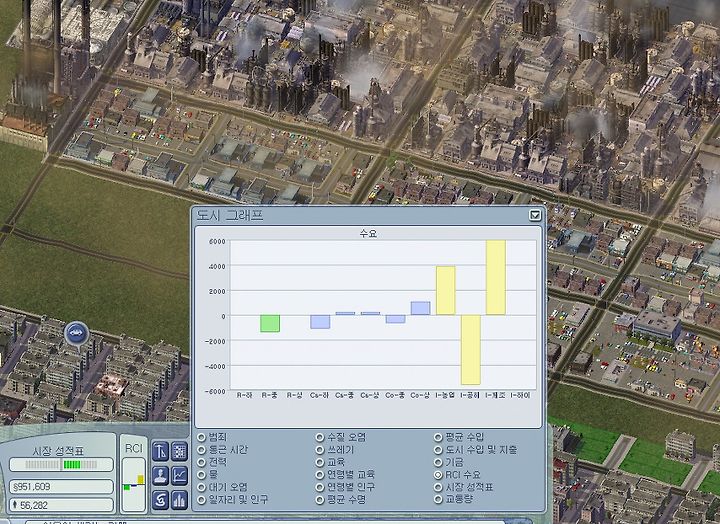The width and height of the screenshot is (720, 524).
Task: Click the Co-중 axis label
Action: click(x=395, y=395)
